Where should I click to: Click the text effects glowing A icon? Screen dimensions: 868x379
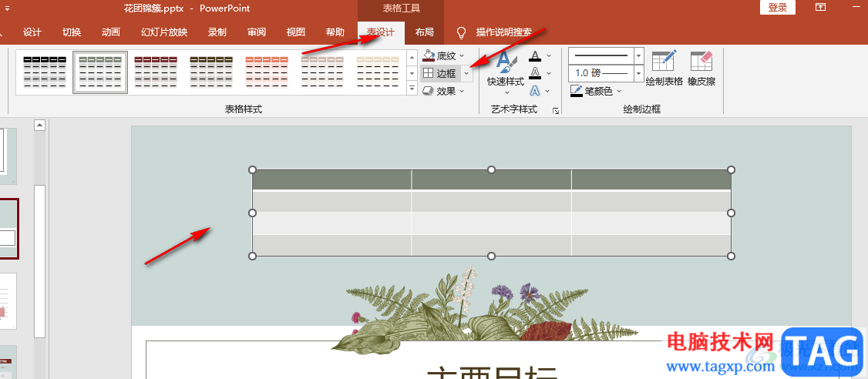point(535,91)
